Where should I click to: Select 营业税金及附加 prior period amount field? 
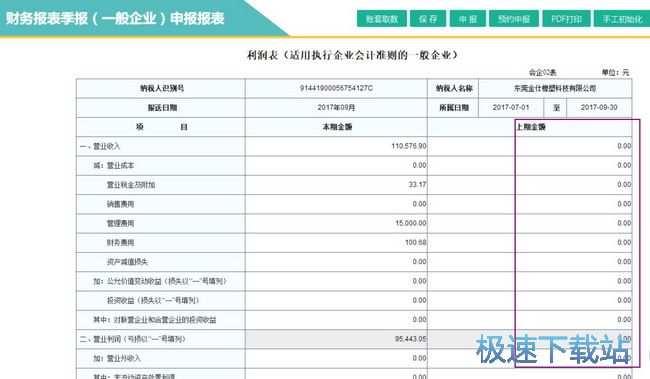click(530, 185)
